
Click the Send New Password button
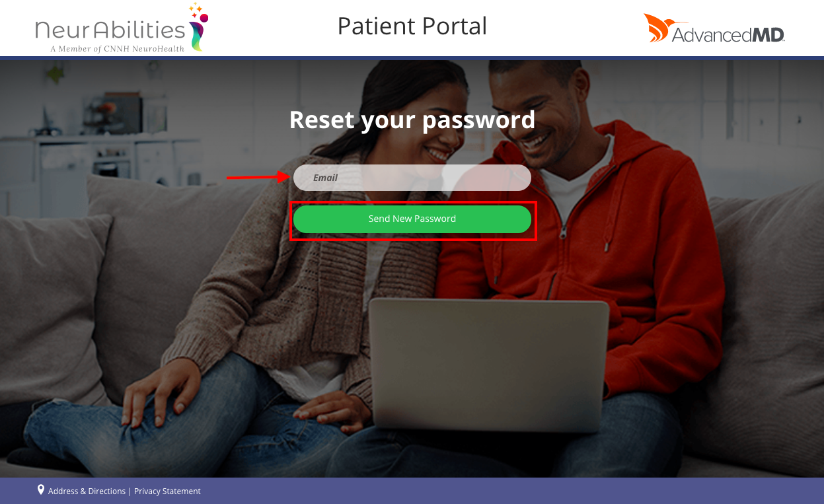(x=412, y=219)
